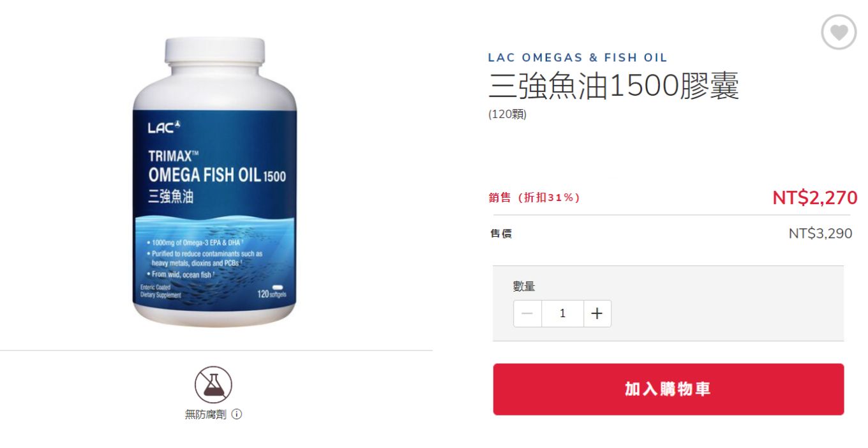Click the 銷售（折扣31%）discount label

coord(535,198)
